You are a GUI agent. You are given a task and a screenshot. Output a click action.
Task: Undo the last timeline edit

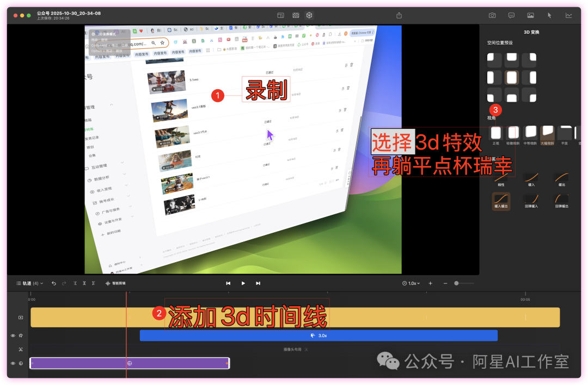click(54, 283)
